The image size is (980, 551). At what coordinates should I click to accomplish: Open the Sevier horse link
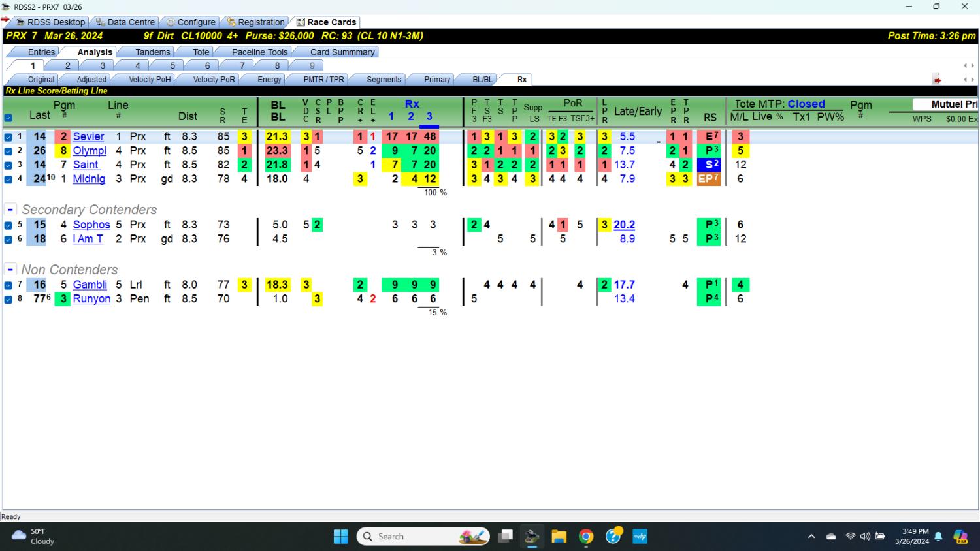coord(88,136)
